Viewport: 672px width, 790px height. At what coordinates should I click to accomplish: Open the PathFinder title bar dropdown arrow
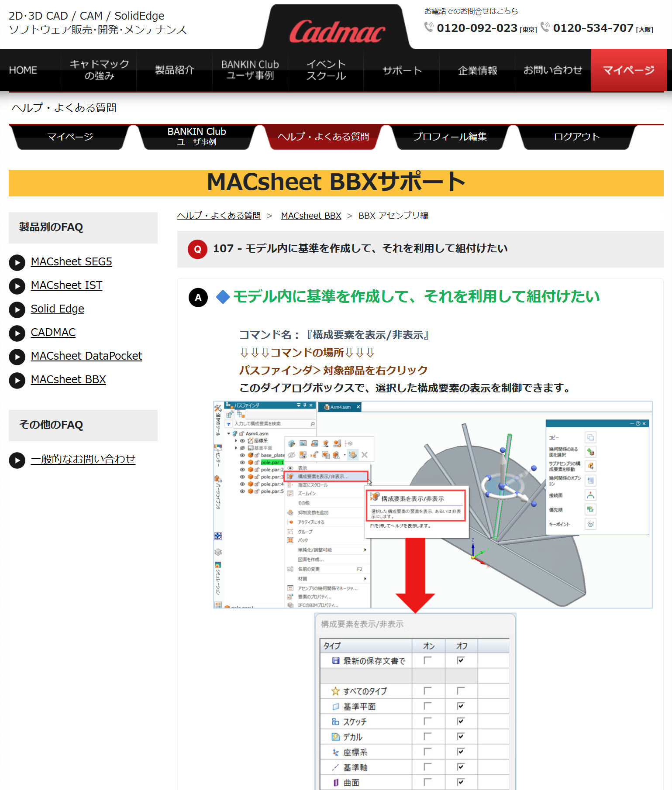pos(299,405)
